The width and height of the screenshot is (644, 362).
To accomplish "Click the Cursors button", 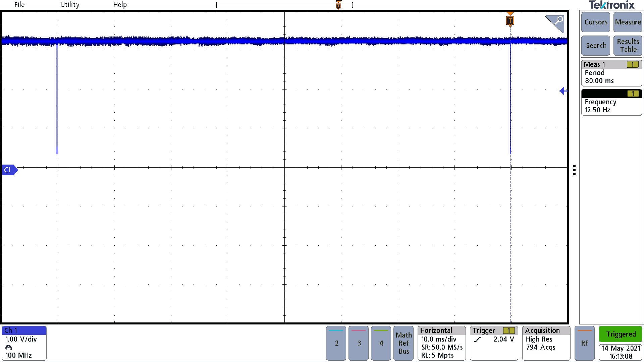I will pyautogui.click(x=596, y=22).
